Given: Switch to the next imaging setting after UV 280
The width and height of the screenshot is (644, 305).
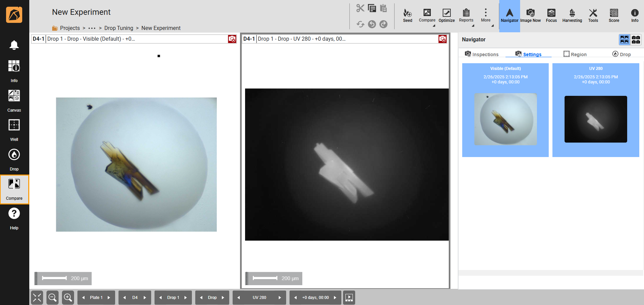Looking at the screenshot, I should click(280, 298).
